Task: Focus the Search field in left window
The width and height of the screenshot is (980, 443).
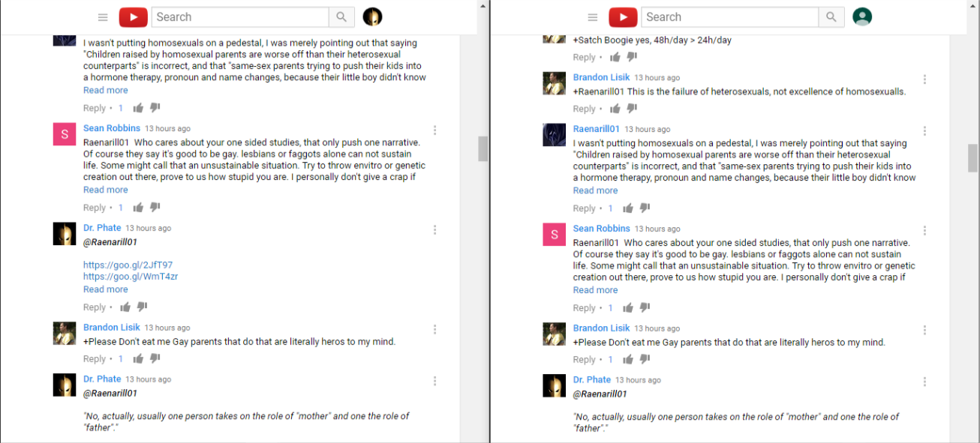Action: [240, 17]
